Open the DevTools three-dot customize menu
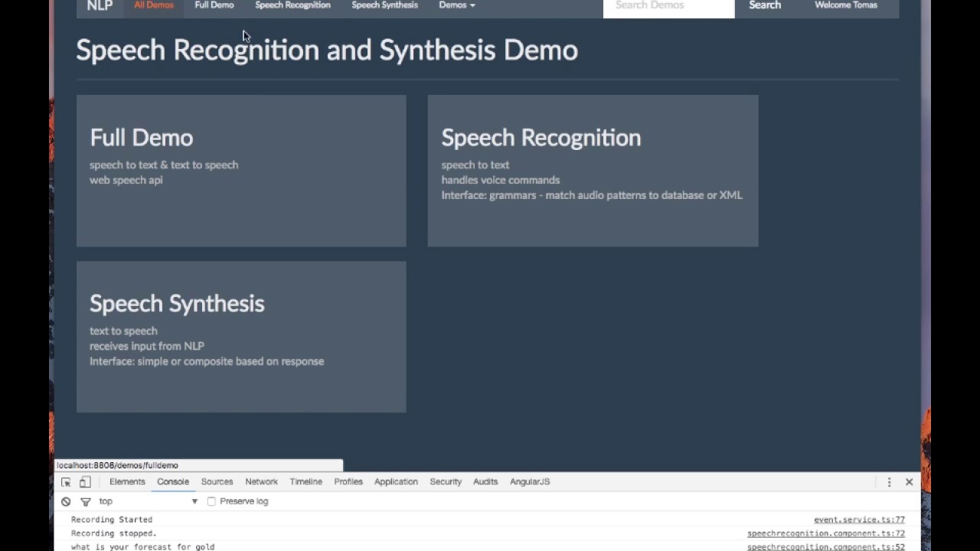Screen dimensions: 980x551 (889, 482)
